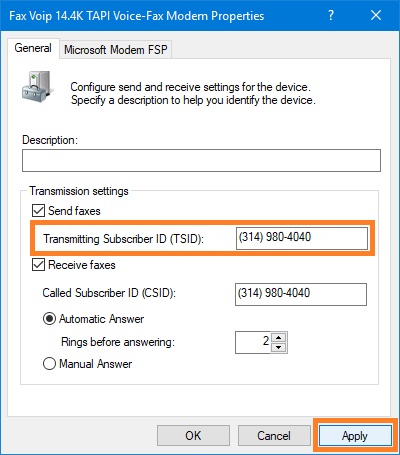Select the Automatic Answer radio button

49,319
